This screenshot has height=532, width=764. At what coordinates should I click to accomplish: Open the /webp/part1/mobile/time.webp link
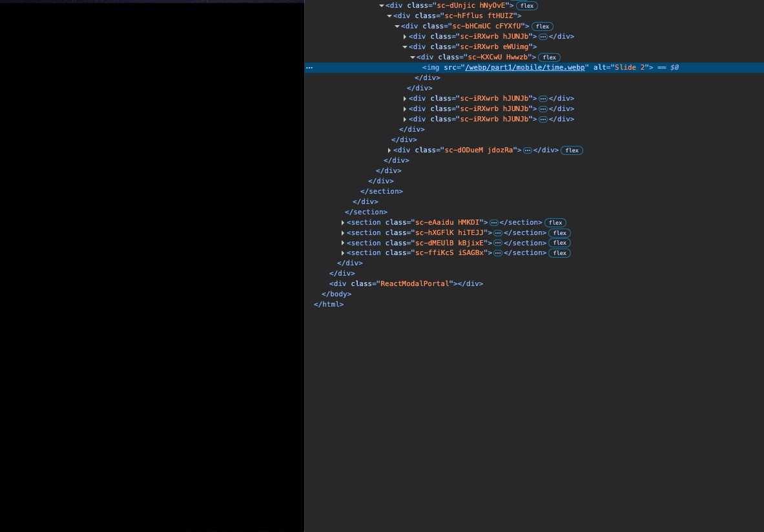click(x=526, y=67)
